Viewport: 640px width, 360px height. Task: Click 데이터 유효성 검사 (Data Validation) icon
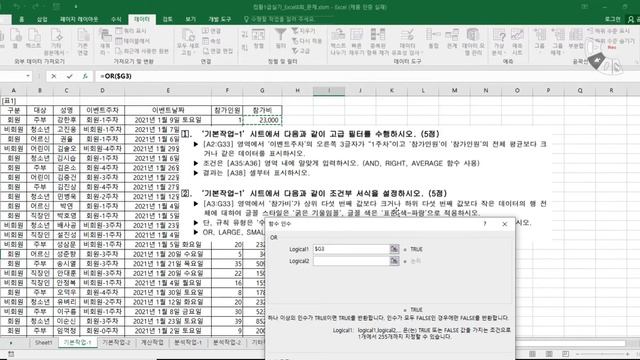tap(407, 42)
